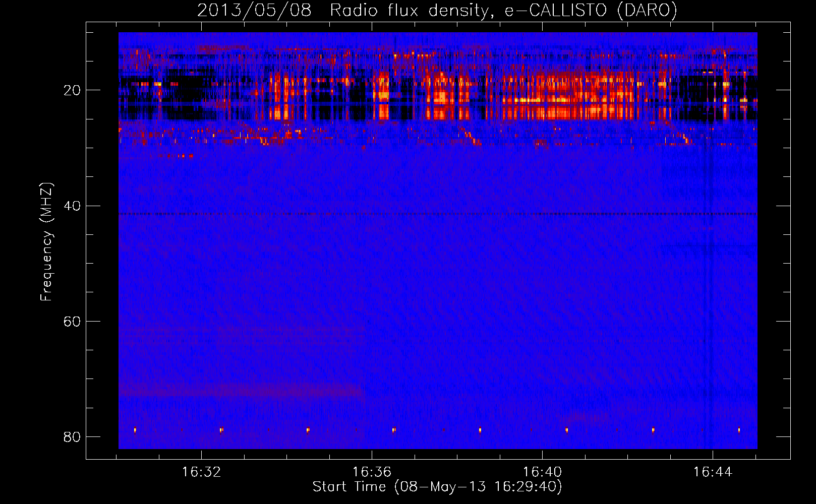Viewport: 816px width, 504px height.
Task: Click the 16:32 time tick label
Action: (x=201, y=472)
